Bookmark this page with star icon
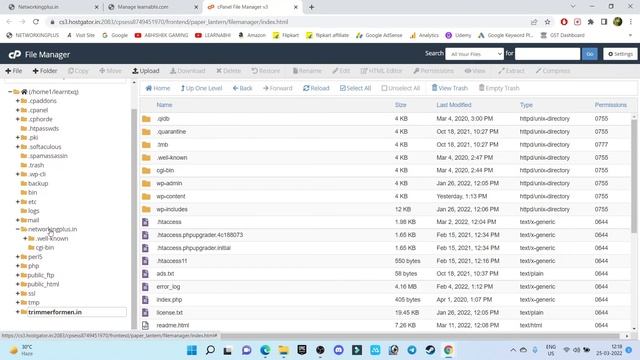 [547, 22]
